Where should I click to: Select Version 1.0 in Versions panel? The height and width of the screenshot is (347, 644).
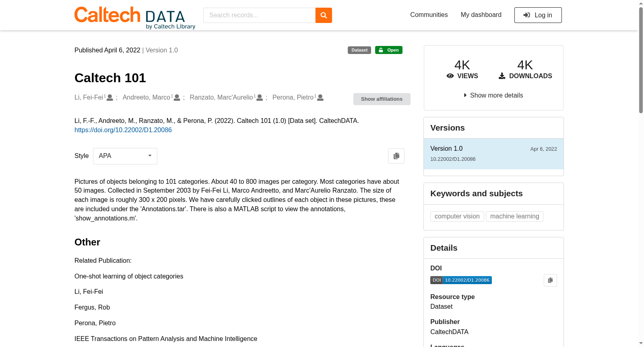coord(493,154)
